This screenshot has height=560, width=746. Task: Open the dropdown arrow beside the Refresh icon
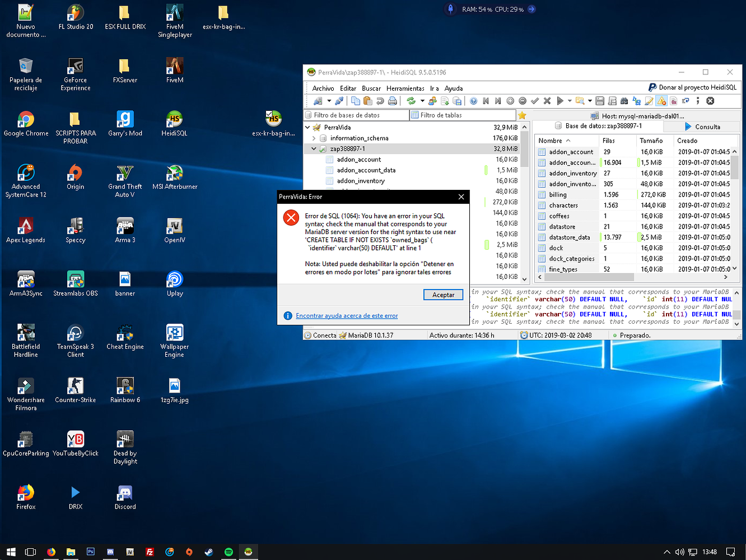(x=422, y=101)
